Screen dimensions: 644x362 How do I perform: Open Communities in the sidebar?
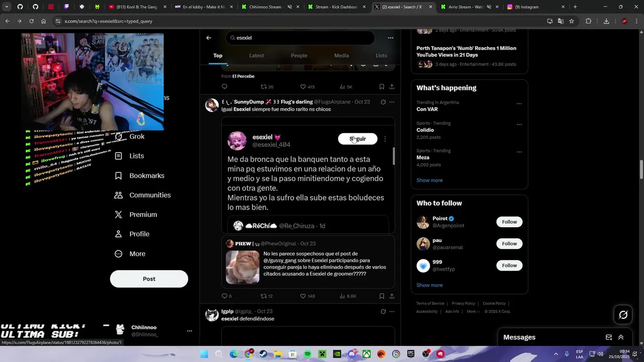[143, 195]
